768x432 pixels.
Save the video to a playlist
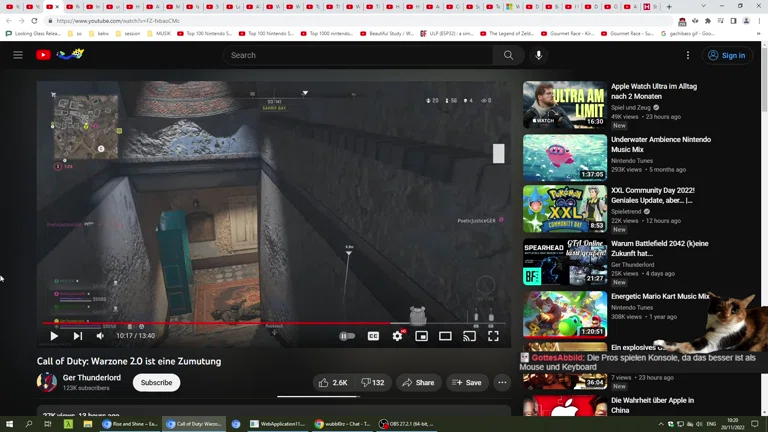coord(467,383)
